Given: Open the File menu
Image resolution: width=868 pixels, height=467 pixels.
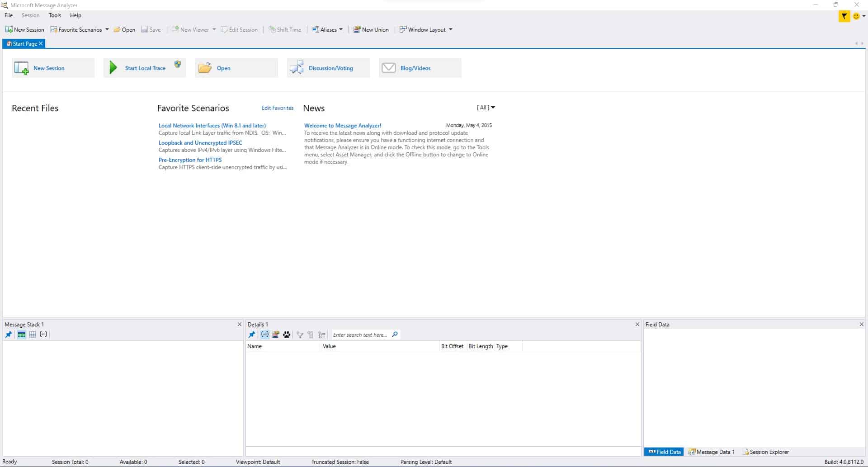Looking at the screenshot, I should [x=9, y=15].
